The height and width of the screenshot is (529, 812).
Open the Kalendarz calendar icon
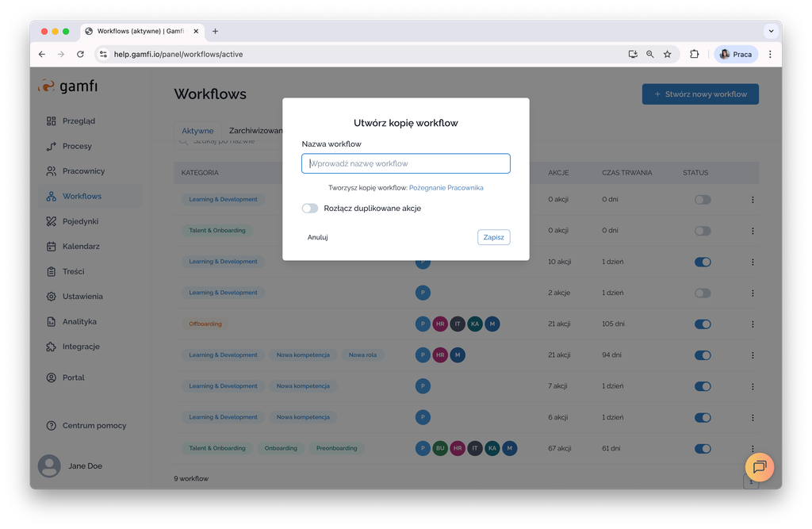(51, 247)
